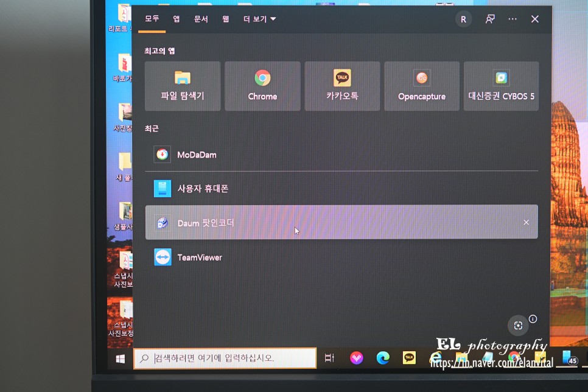Click the info icon beside visual search

point(533,318)
